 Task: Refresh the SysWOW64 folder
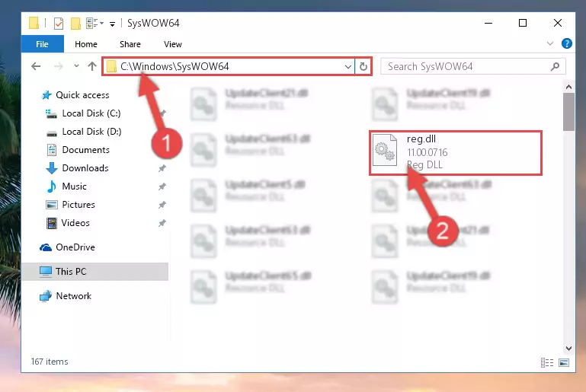[x=363, y=67]
